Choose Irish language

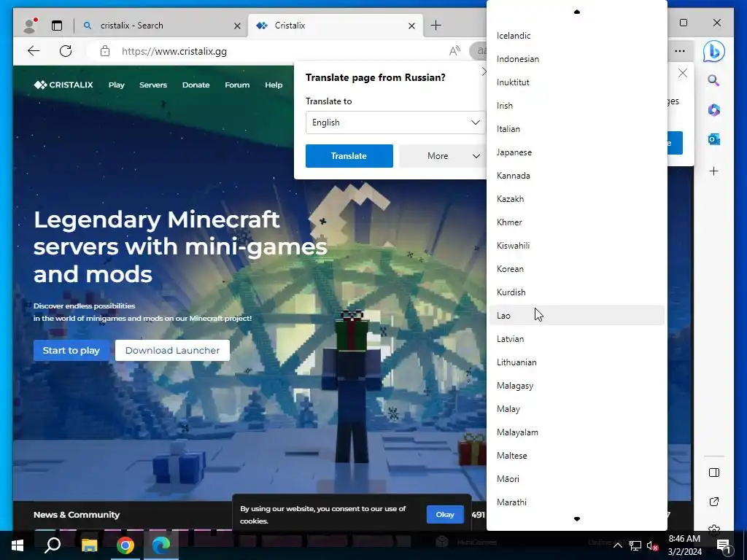[x=577, y=106]
